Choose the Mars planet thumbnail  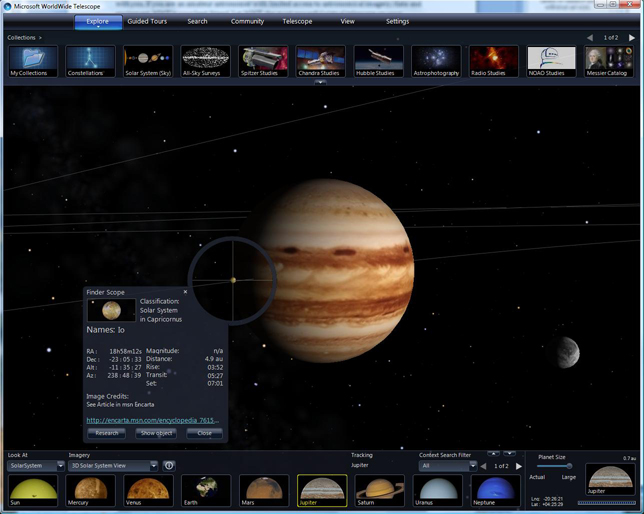[264, 490]
